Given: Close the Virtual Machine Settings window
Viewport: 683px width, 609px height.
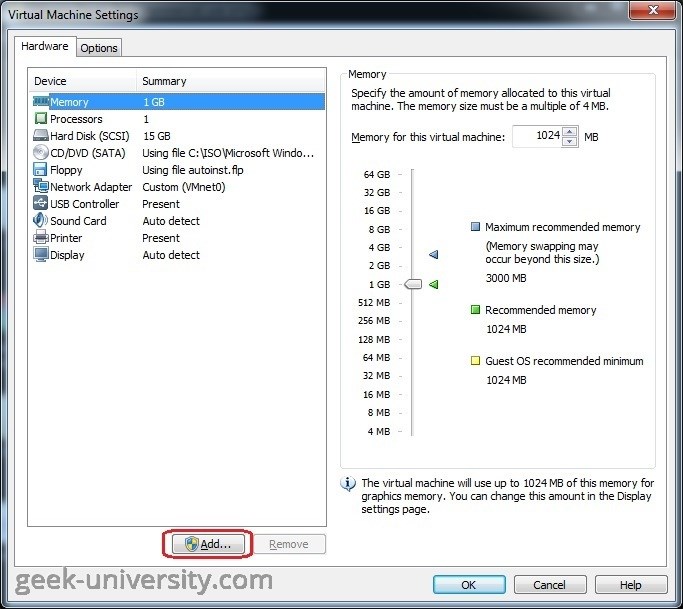Looking at the screenshot, I should (653, 10).
